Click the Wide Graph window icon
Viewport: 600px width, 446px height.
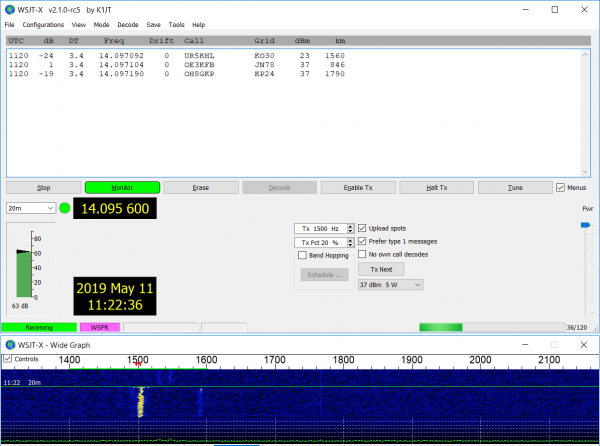tap(10, 344)
